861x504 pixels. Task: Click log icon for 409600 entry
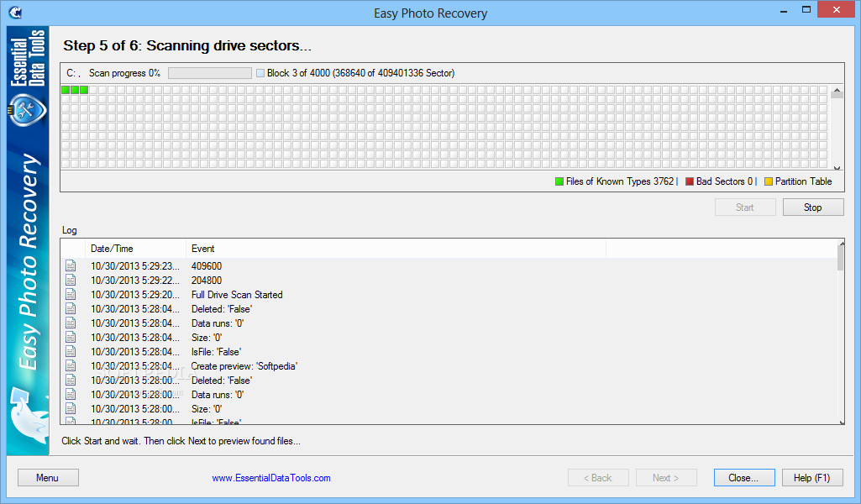click(x=71, y=265)
